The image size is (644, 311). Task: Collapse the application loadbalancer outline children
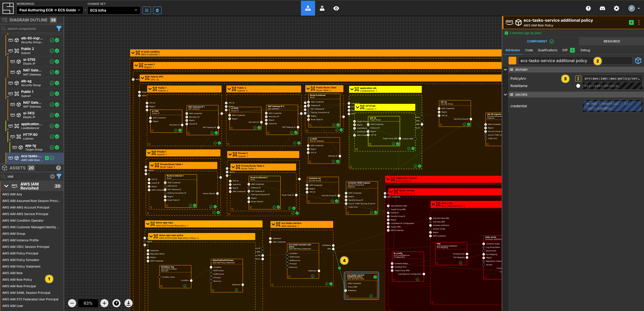click(8, 129)
